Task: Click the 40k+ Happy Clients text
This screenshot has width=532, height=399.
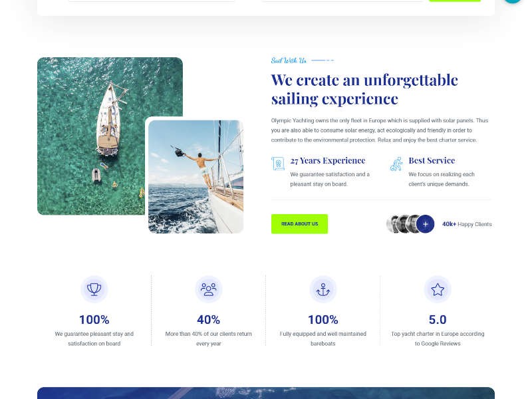Action: pos(467,224)
